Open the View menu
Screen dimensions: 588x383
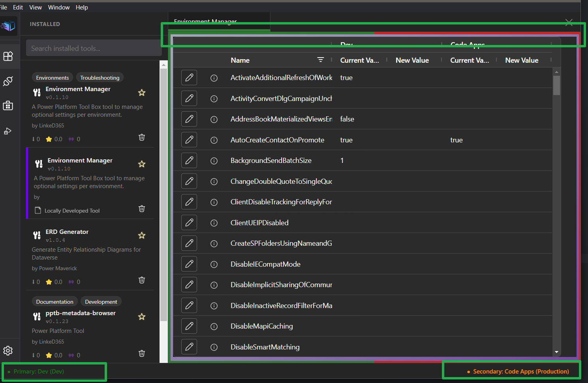35,7
